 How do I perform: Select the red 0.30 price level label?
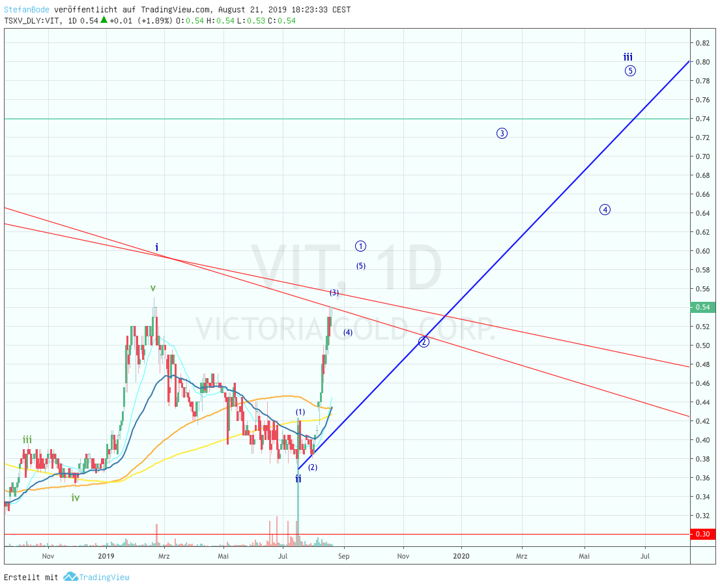(702, 534)
